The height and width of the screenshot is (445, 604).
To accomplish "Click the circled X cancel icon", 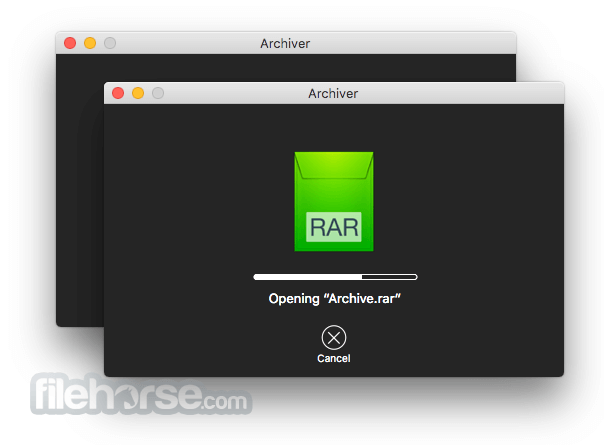I will pyautogui.click(x=334, y=338).
